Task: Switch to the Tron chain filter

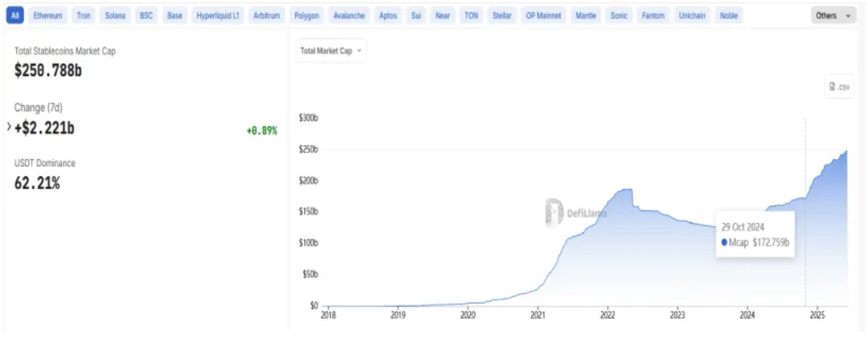Action: tap(84, 16)
